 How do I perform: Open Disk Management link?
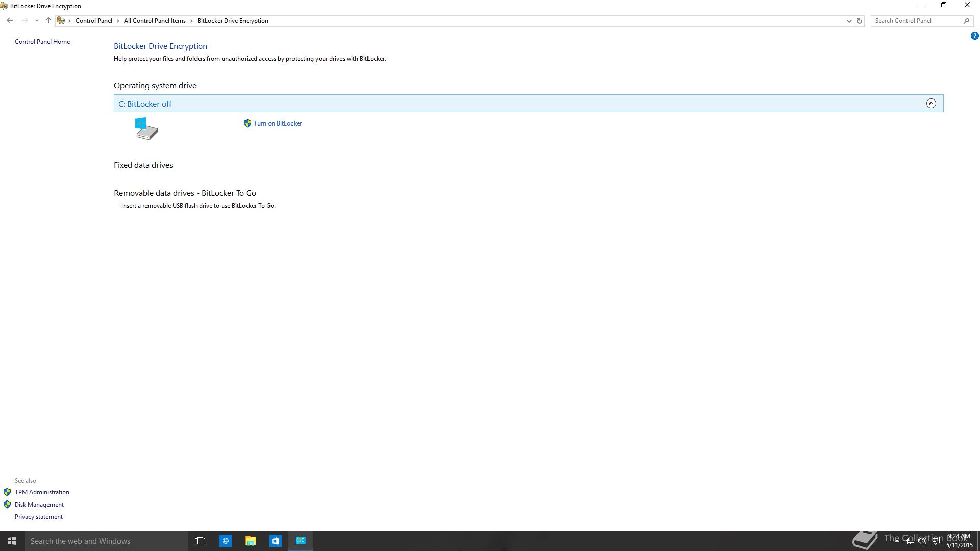tap(39, 505)
